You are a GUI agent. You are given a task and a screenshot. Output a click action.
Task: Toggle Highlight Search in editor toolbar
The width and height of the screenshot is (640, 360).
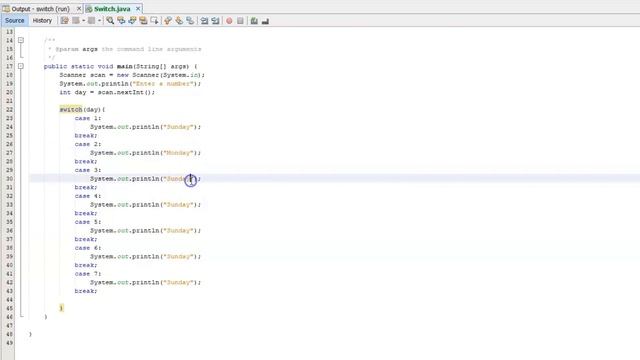coord(143,20)
